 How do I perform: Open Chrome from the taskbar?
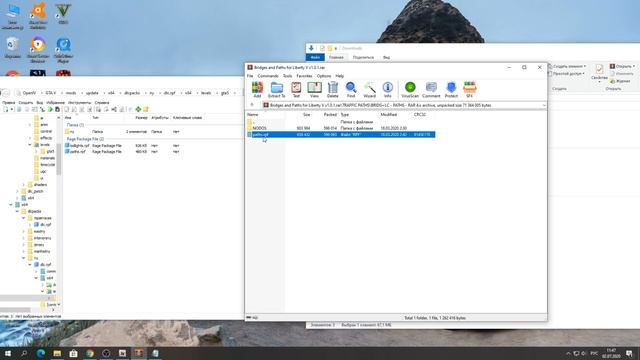point(90,353)
